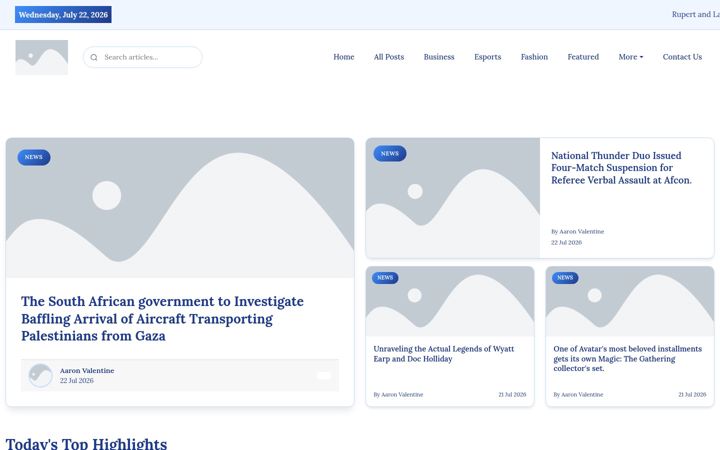Open the Avatar collector's set thumbnail

pos(630,302)
